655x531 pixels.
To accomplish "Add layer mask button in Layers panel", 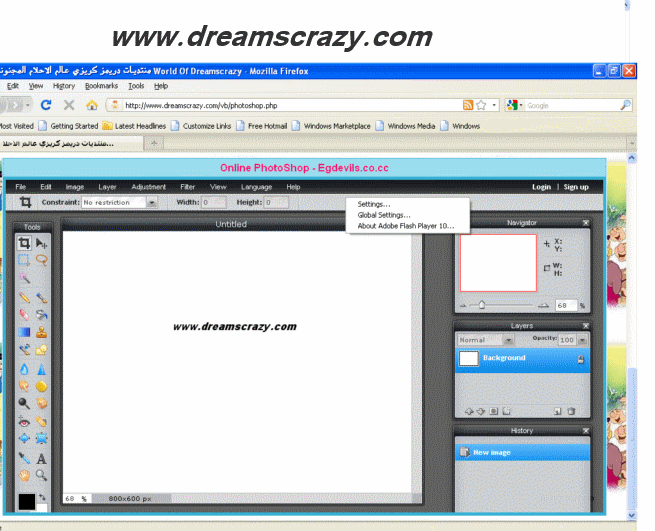I will click(x=494, y=412).
